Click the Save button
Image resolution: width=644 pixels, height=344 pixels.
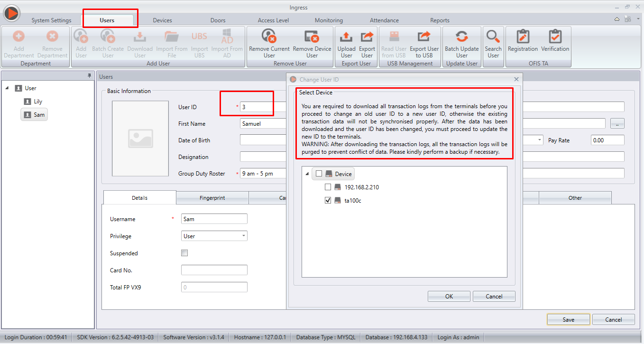tap(569, 319)
